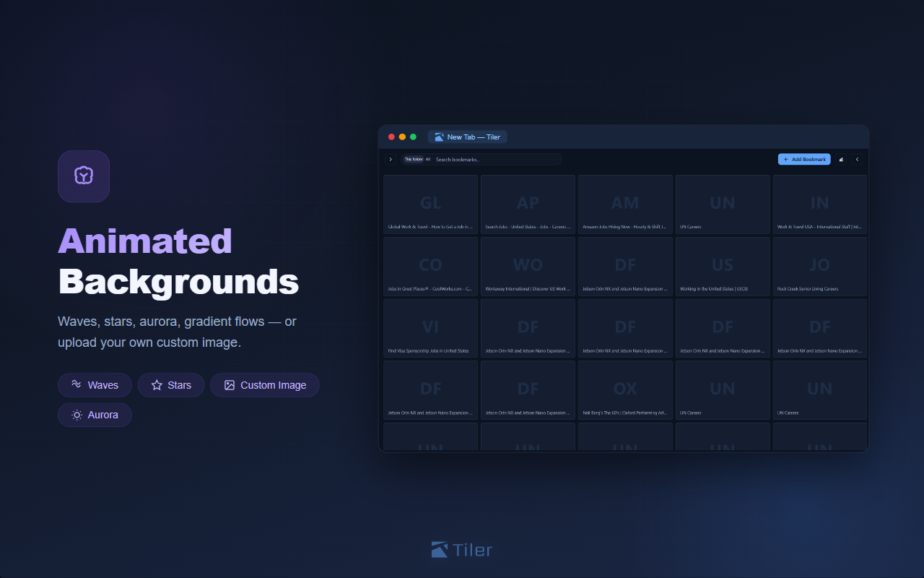
Task: Click the Add Bookmark button
Action: 803,159
